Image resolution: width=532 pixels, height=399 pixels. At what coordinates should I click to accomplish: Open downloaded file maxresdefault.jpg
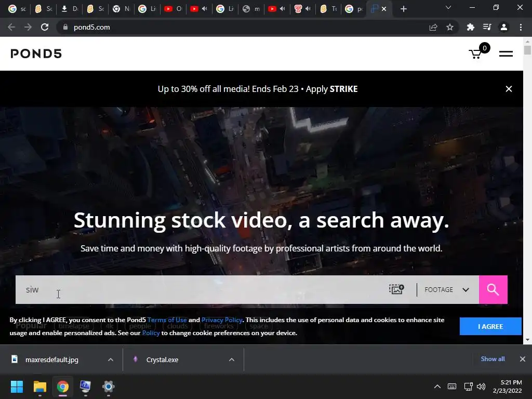[x=51, y=360]
